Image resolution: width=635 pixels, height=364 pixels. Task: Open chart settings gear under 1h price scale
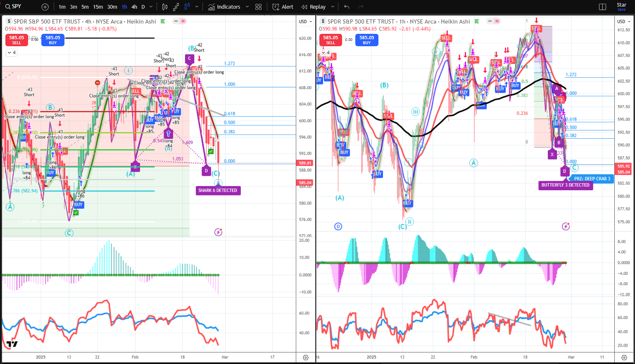[624, 357]
